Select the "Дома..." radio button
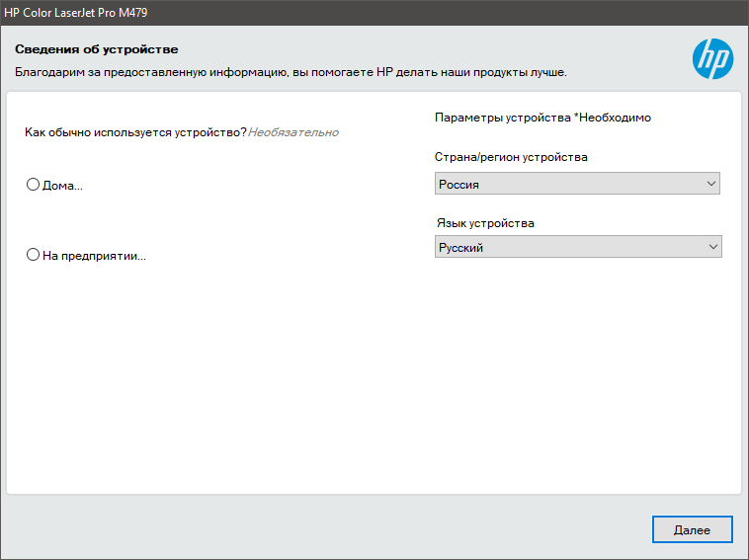The width and height of the screenshot is (749, 560). [34, 184]
